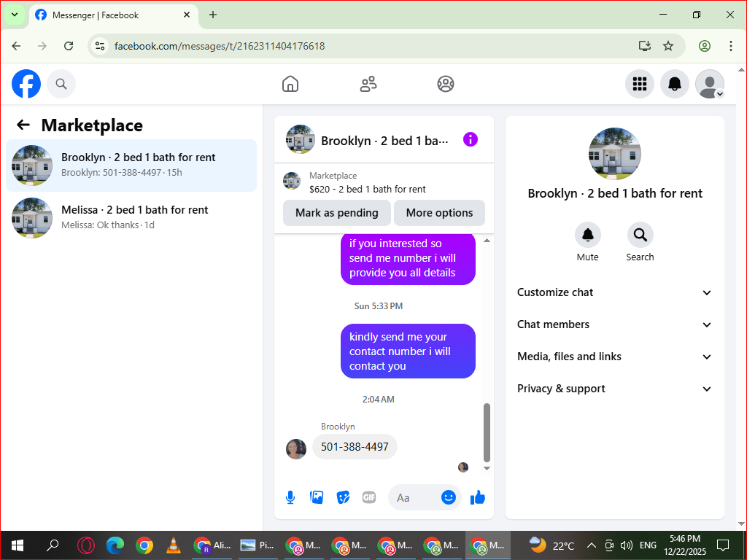Screen dimensions: 747x560
Task: Launch Opera from the taskbar
Action: tap(86, 545)
